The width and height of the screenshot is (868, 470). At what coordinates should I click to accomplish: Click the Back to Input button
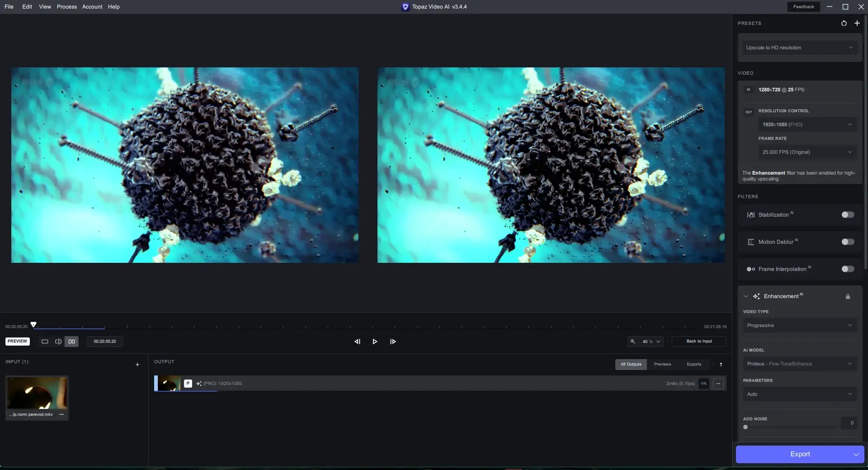[699, 342]
